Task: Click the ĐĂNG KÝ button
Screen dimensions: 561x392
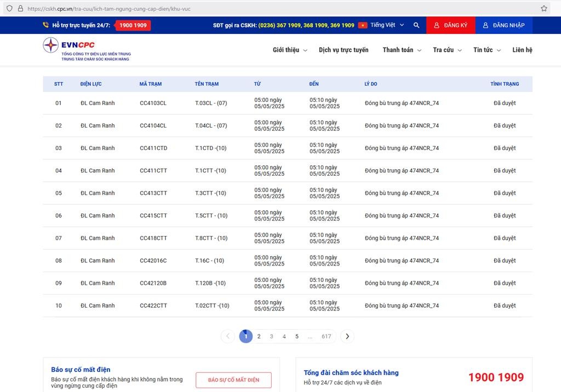Action: coord(450,25)
